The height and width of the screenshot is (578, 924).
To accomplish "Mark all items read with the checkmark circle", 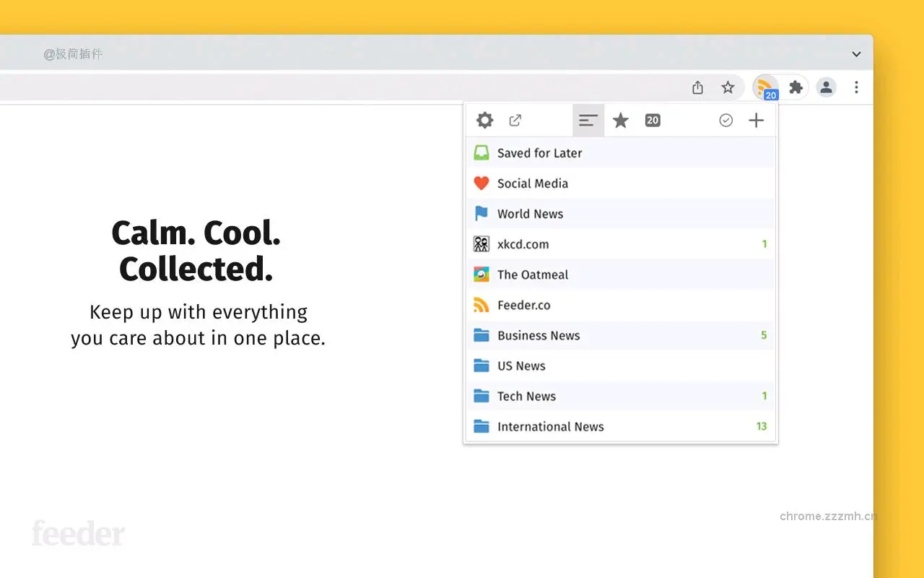I will point(725,120).
